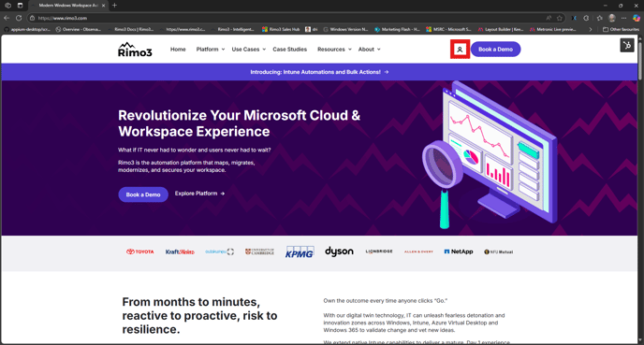Open the Copilot icon in browser toolbar

pyautogui.click(x=637, y=18)
